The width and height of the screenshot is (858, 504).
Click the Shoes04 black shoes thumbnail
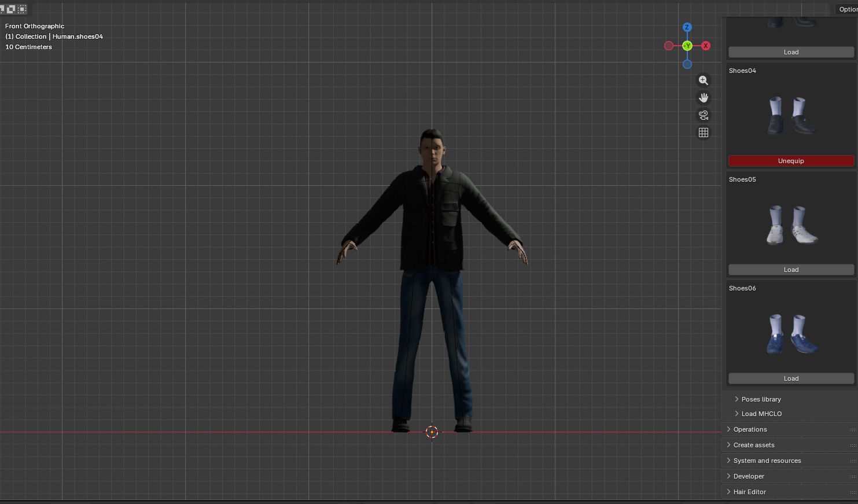point(791,116)
